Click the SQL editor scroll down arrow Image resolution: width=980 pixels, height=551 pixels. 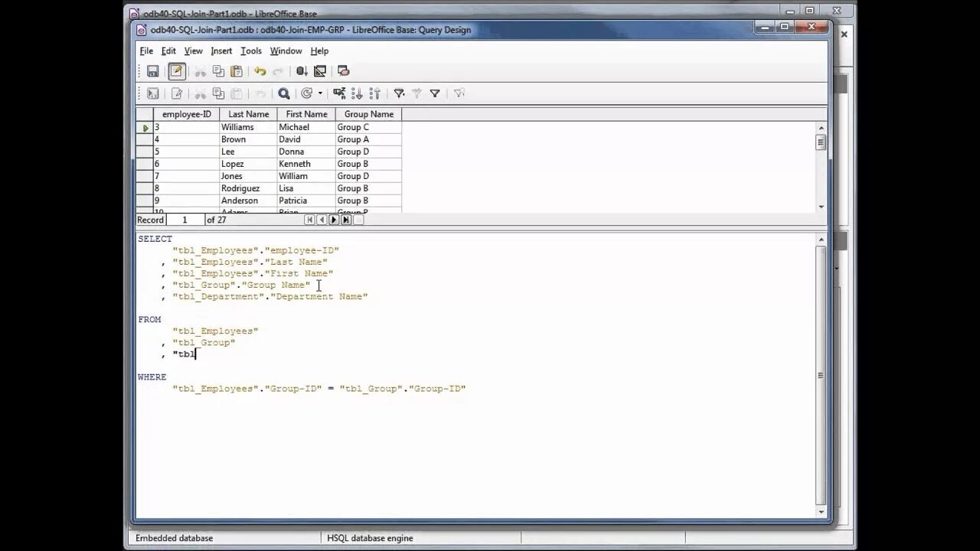pos(821,512)
